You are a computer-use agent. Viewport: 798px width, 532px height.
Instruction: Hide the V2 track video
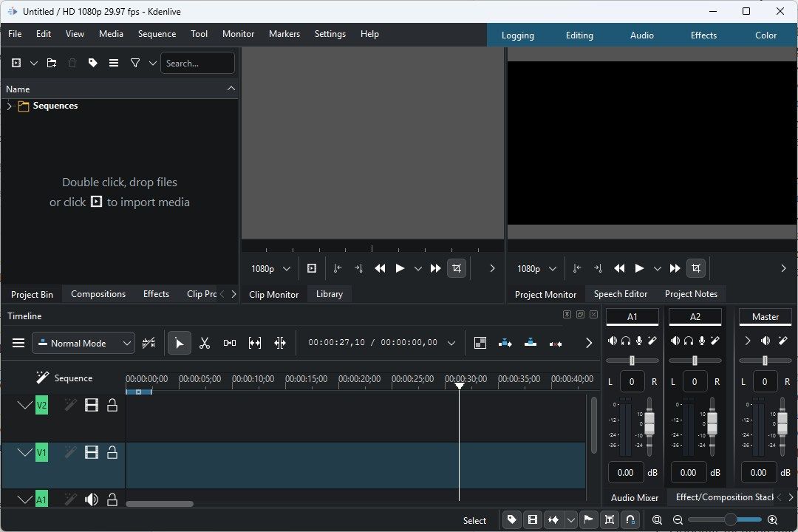point(92,405)
